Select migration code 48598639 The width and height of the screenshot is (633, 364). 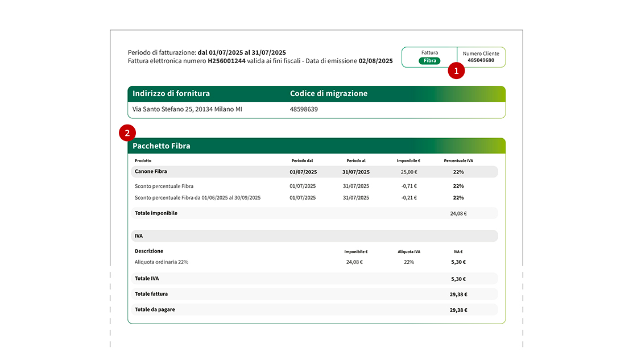pyautogui.click(x=304, y=109)
